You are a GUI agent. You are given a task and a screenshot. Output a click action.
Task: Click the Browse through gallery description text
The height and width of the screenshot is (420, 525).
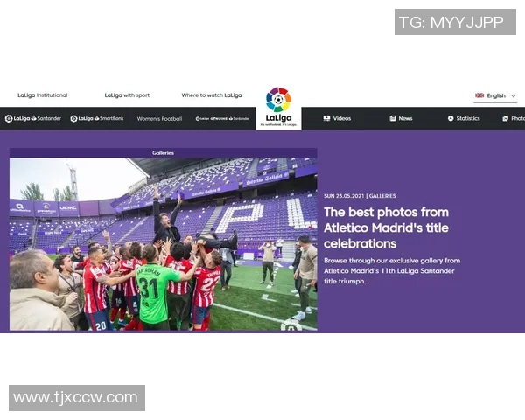click(x=392, y=271)
